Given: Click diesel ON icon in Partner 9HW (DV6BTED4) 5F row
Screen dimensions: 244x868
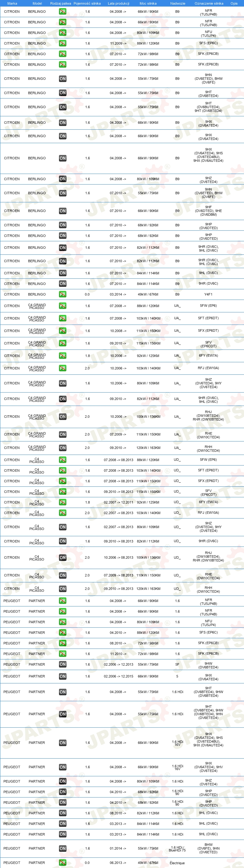Looking at the screenshot, I should pos(62,664).
